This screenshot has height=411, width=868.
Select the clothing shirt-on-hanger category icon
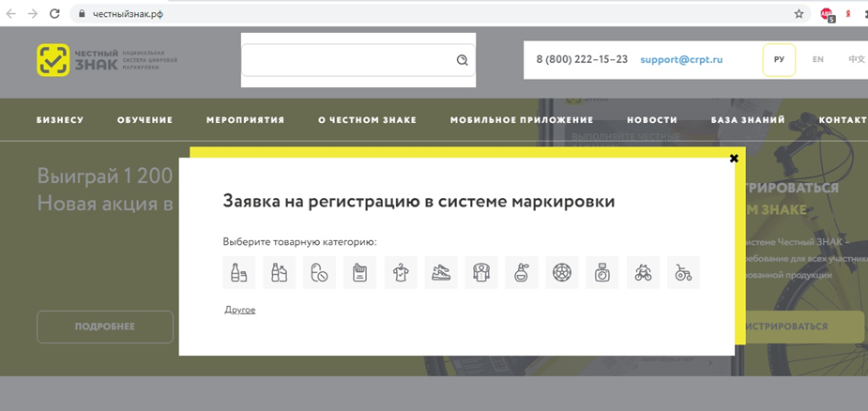tap(401, 272)
